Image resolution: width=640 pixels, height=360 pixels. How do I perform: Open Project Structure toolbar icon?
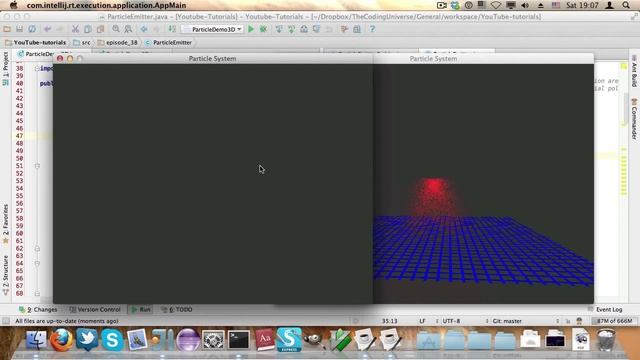(357, 29)
